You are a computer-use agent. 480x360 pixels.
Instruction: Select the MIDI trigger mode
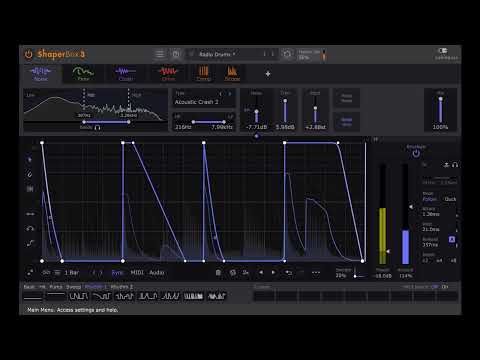[x=137, y=273]
